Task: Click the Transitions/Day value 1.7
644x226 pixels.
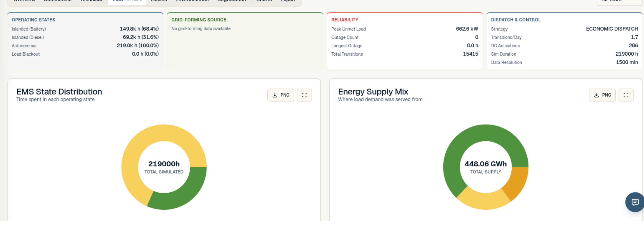Action: 635,37
